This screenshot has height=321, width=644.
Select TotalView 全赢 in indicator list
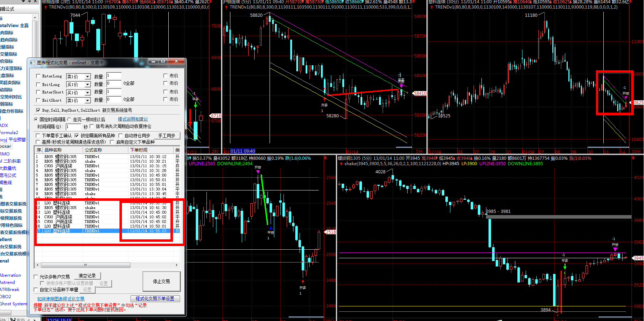pyautogui.click(x=14, y=25)
